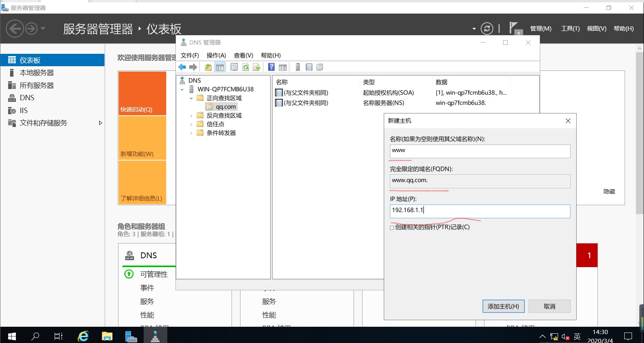Image resolution: width=644 pixels, height=343 pixels.
Task: Open the Help (帮助) menu in Server Manager
Action: click(624, 29)
